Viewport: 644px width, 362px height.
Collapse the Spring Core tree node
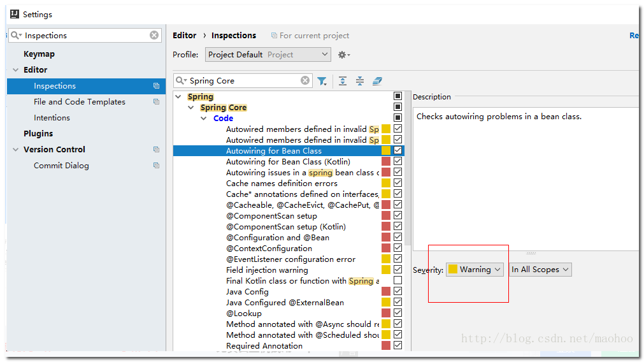(x=191, y=108)
